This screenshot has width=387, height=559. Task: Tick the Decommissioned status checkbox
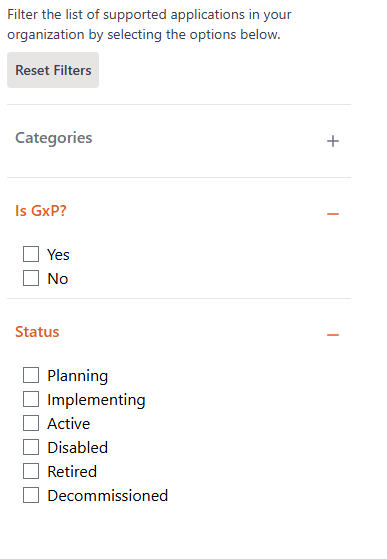tap(31, 495)
